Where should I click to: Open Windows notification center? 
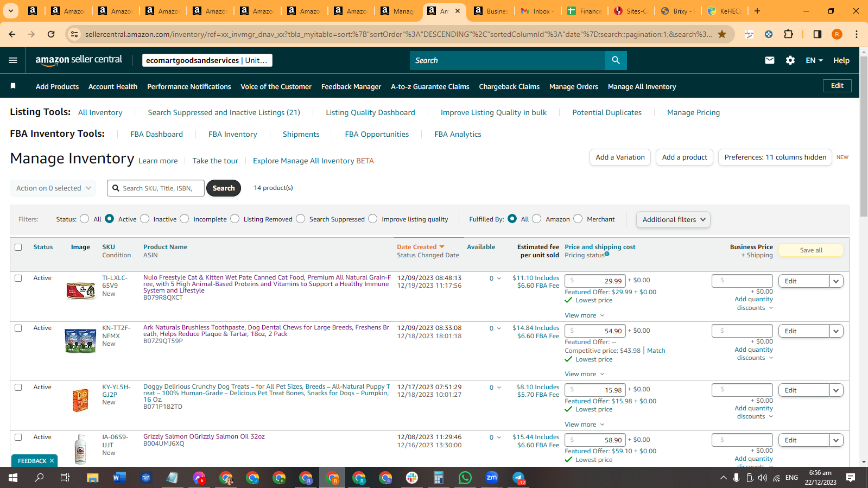tap(851, 478)
